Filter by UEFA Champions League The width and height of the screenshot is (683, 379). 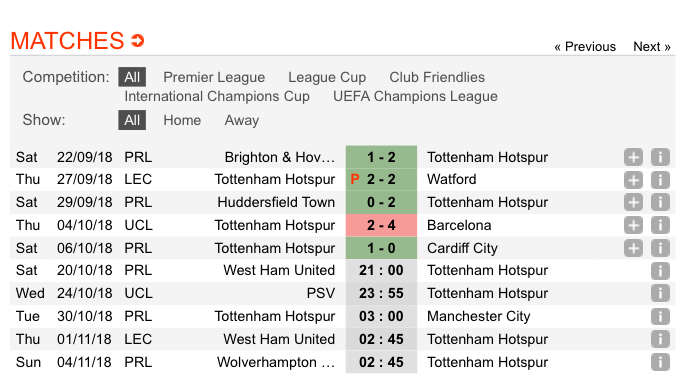click(415, 96)
